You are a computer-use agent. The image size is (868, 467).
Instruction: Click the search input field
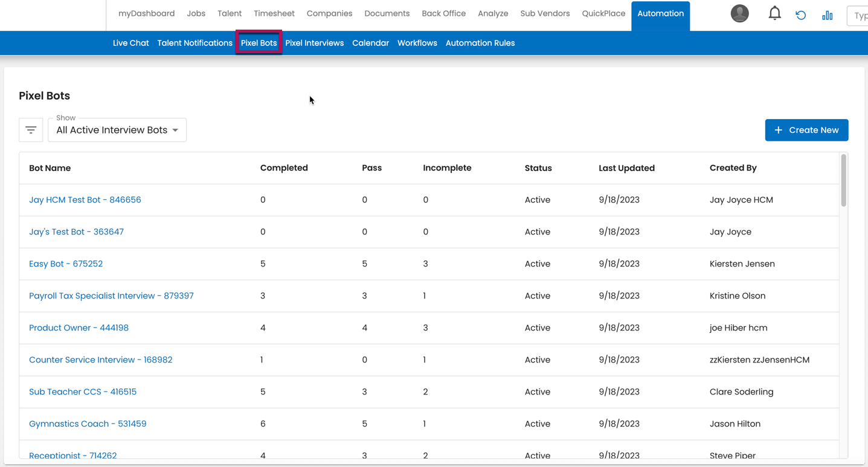point(858,16)
